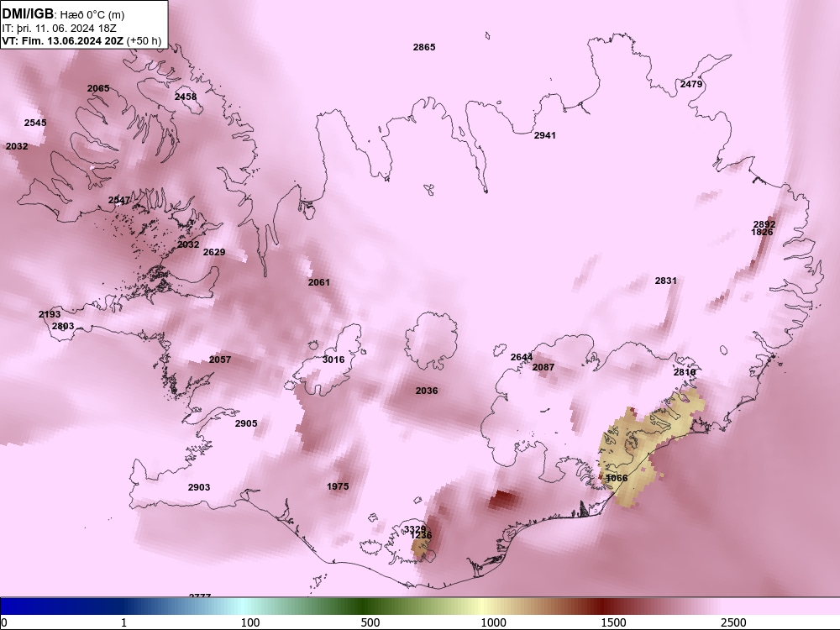
Task: Click the map value 2941
Action: coord(545,135)
